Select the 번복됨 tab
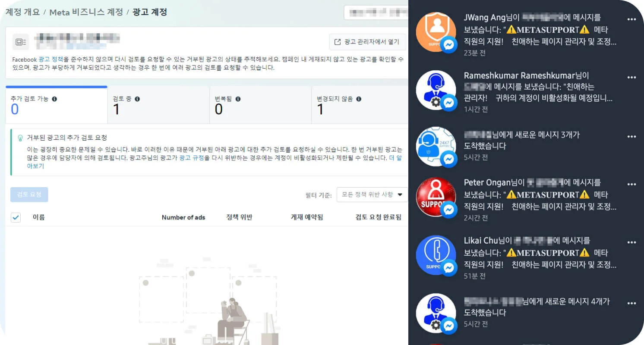 pyautogui.click(x=260, y=105)
